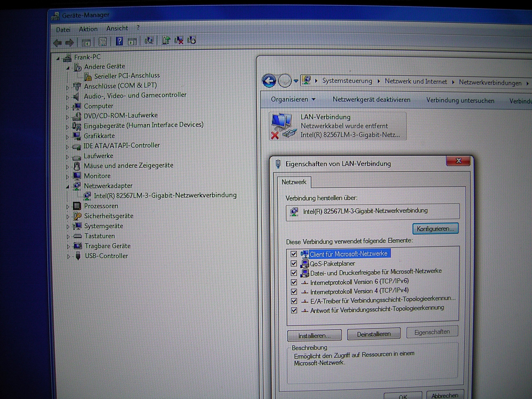Click the properties sheet toolbar icon
This screenshot has height=399, width=532.
click(103, 42)
